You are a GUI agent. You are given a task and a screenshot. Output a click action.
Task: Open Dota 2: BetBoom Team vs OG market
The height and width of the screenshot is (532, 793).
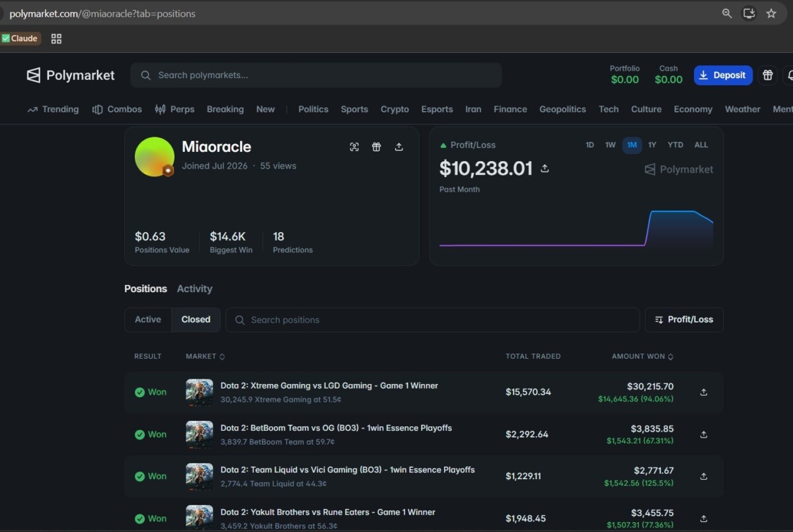tap(336, 428)
